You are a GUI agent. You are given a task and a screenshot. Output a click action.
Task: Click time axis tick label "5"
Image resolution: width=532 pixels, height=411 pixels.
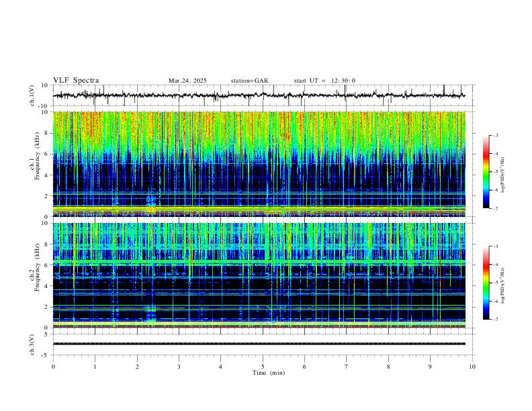(263, 367)
